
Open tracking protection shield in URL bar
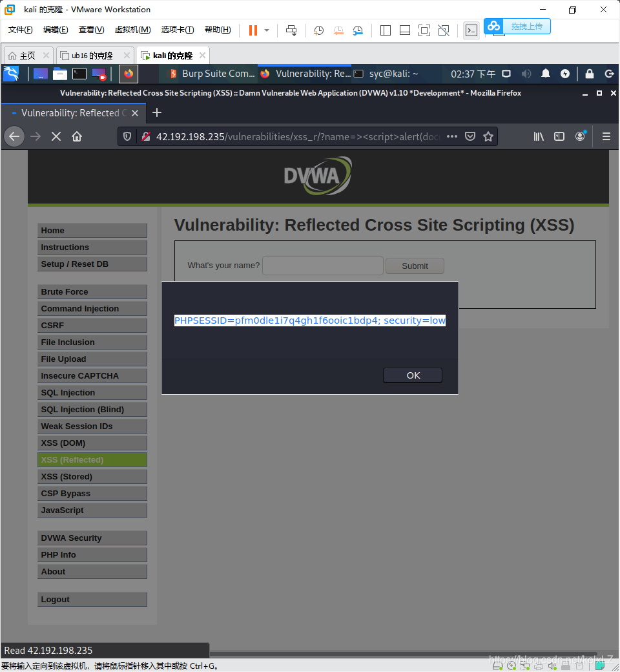127,137
